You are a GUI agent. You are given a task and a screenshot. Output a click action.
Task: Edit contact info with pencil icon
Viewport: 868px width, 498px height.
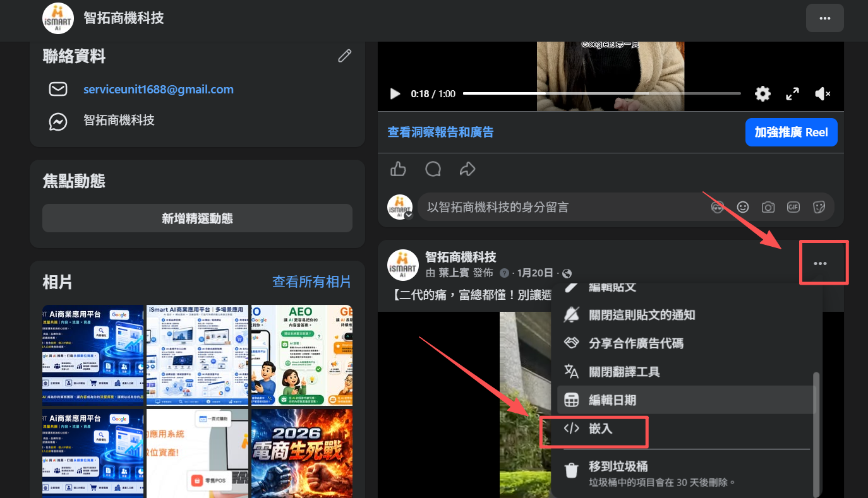coord(344,56)
